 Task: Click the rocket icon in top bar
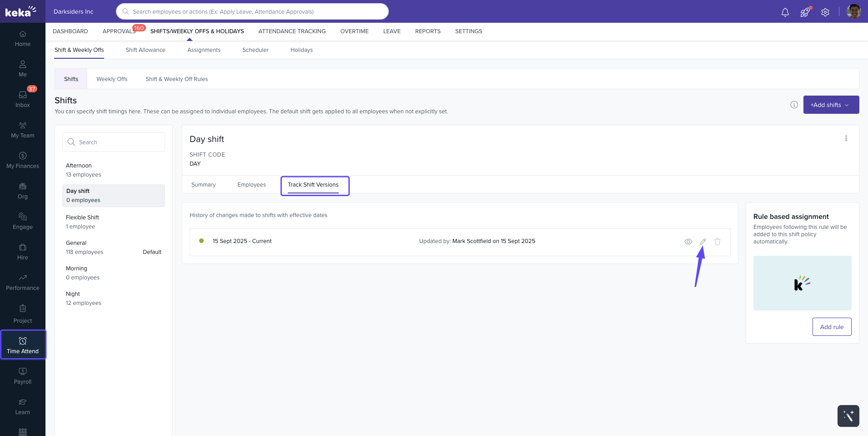(x=805, y=12)
